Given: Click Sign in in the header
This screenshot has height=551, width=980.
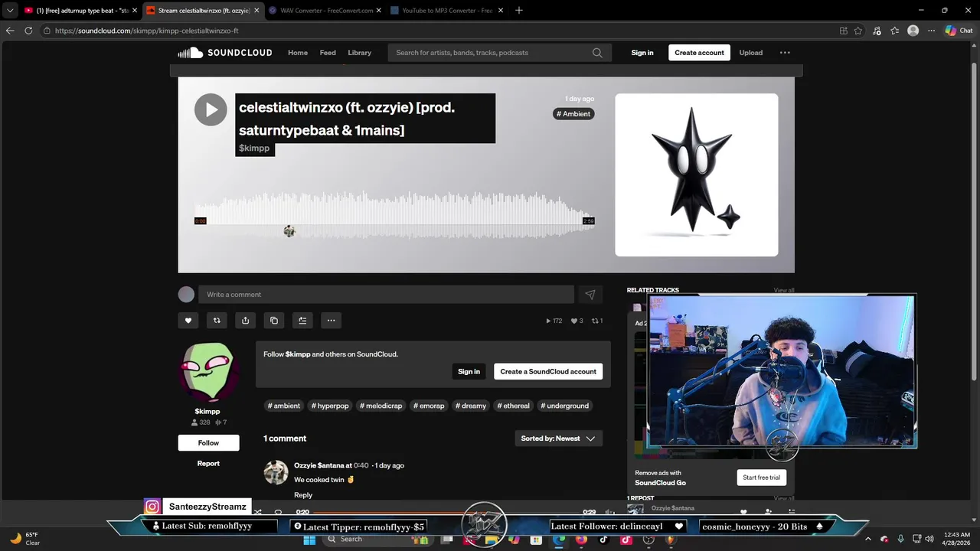Looking at the screenshot, I should point(642,53).
